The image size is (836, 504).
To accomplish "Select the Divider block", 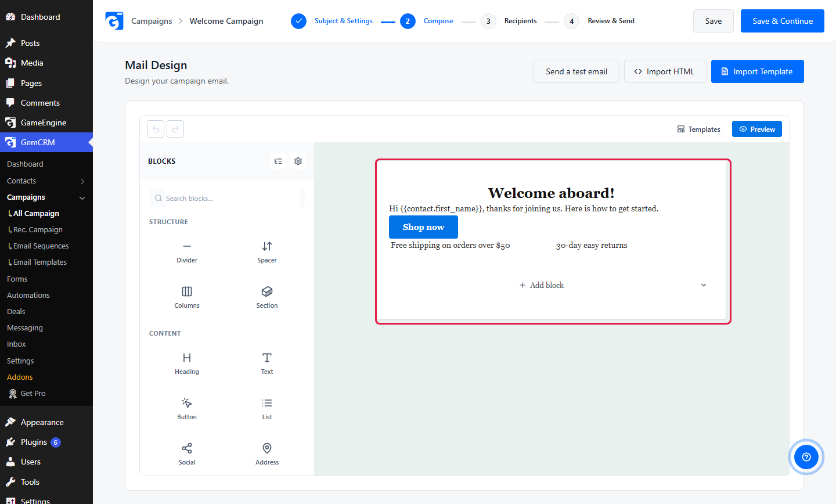I will [187, 253].
